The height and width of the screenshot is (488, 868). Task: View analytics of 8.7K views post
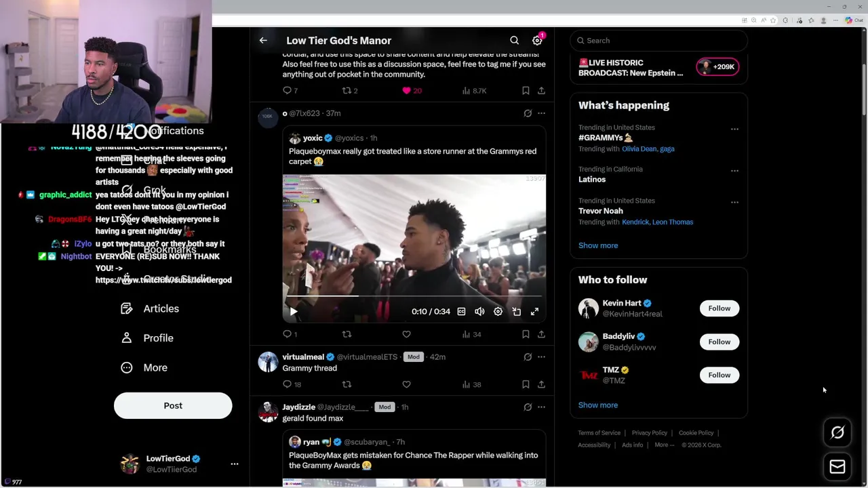[x=474, y=90]
